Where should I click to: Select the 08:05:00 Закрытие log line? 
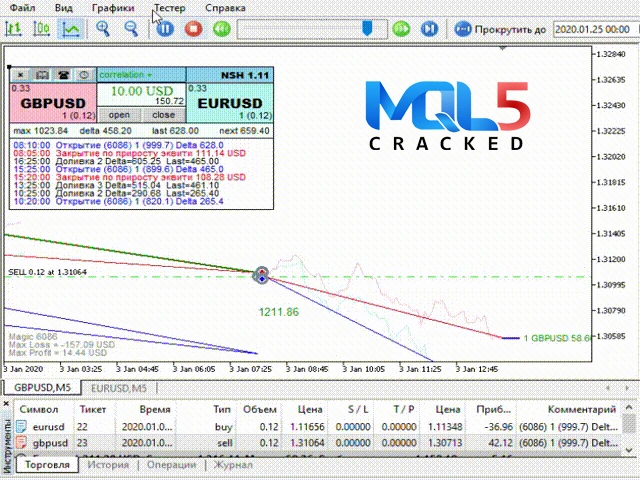tap(129, 153)
